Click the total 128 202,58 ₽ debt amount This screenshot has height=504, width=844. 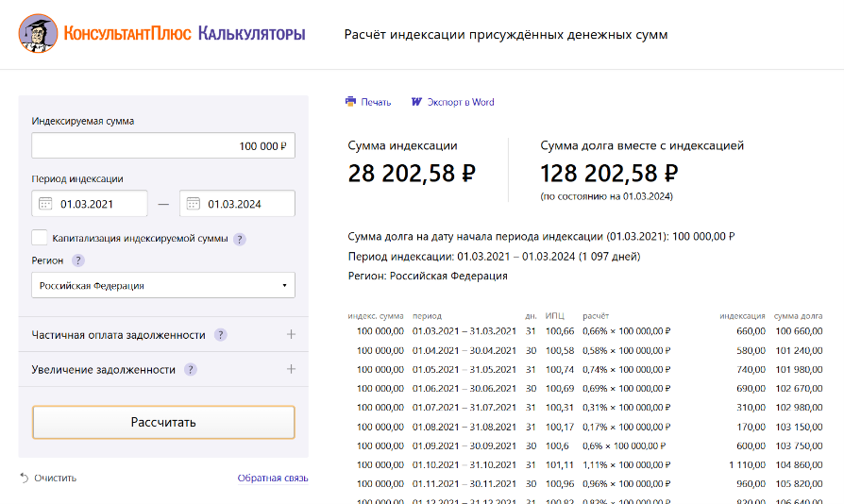(x=609, y=174)
